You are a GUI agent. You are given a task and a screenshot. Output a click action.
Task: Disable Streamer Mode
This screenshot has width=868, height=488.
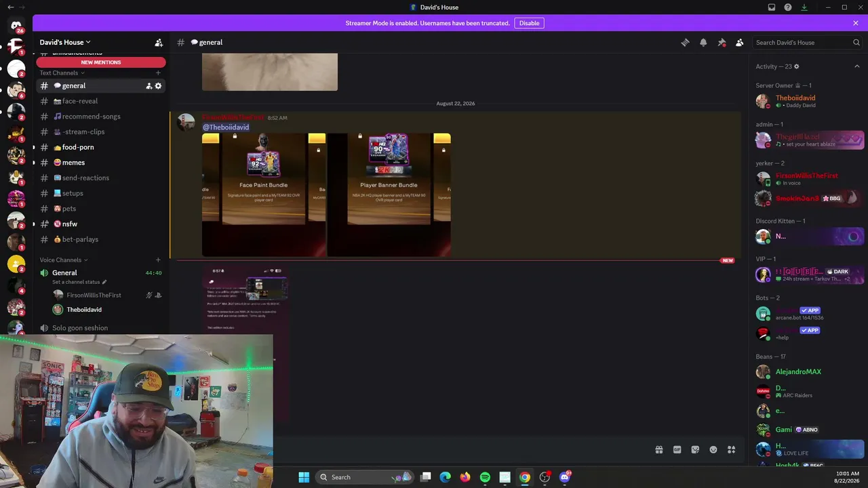pyautogui.click(x=529, y=23)
